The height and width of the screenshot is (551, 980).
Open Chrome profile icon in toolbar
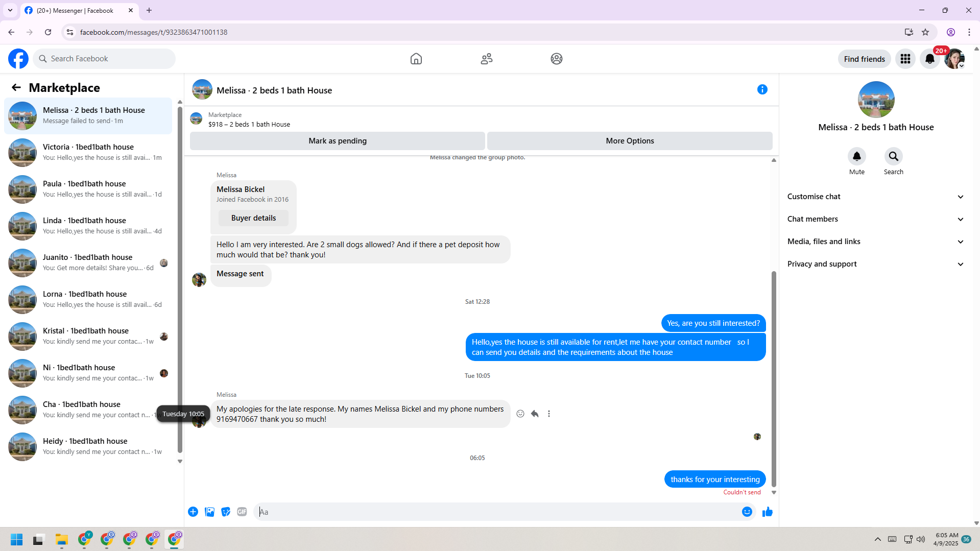pyautogui.click(x=951, y=32)
